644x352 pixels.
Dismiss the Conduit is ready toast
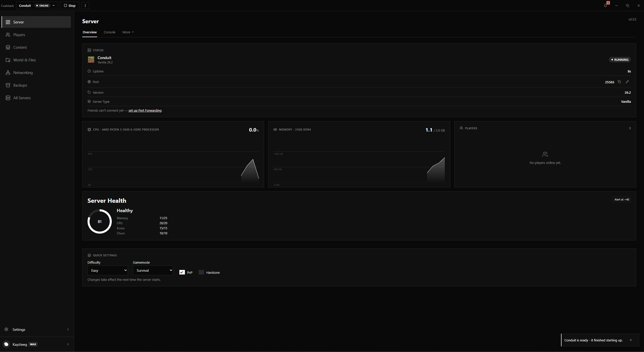coord(631,340)
